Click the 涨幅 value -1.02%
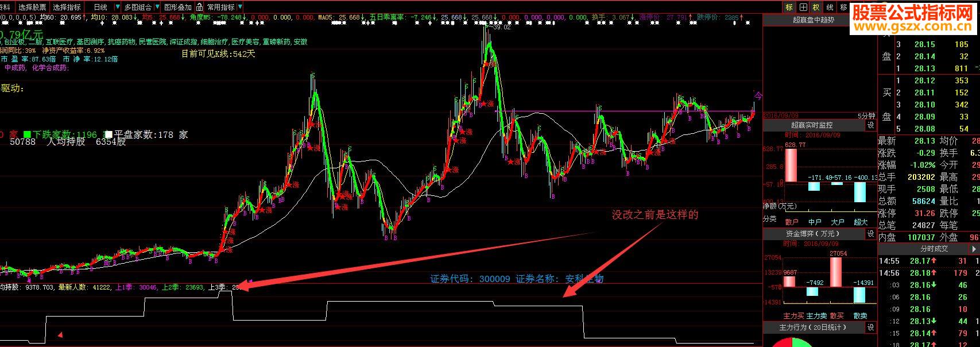Viewport: 980px width, 347px height. coord(921,165)
